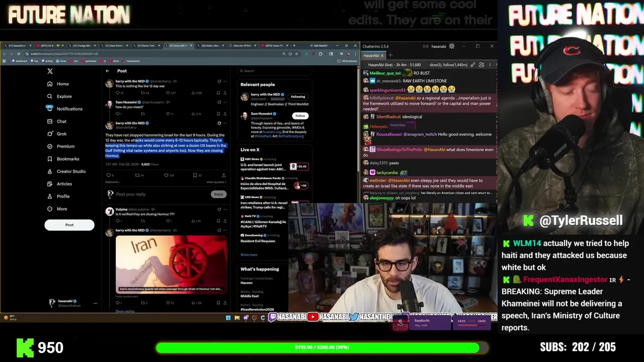Open Chatterino viewer list icon
The height and width of the screenshot is (362, 644).
click(481, 65)
